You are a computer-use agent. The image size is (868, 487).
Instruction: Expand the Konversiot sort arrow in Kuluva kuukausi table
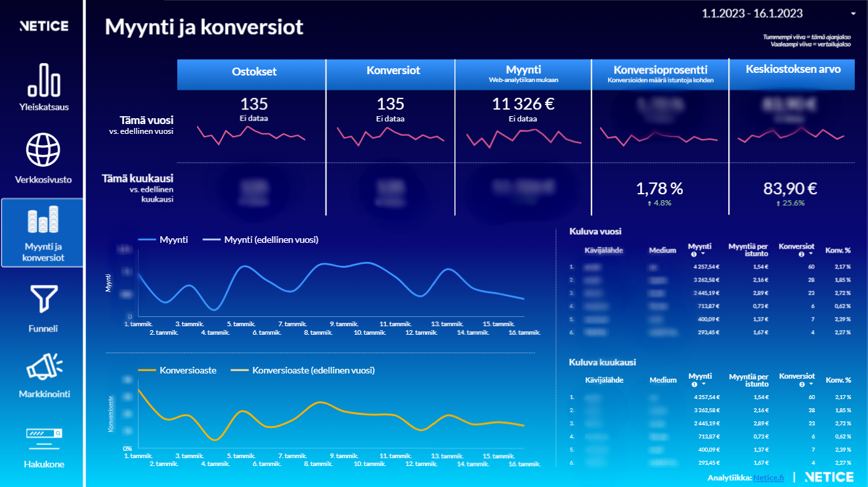(812, 383)
